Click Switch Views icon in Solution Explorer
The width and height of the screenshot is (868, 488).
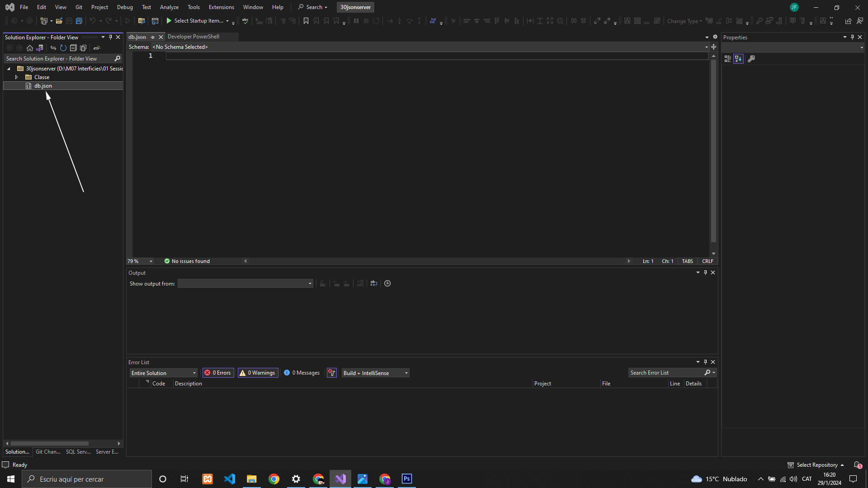coord(40,48)
